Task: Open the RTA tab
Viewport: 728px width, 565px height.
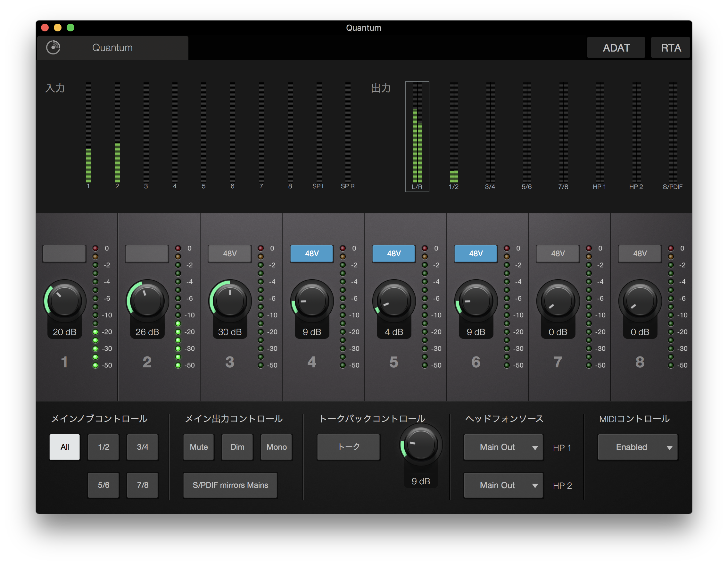Action: (x=670, y=48)
